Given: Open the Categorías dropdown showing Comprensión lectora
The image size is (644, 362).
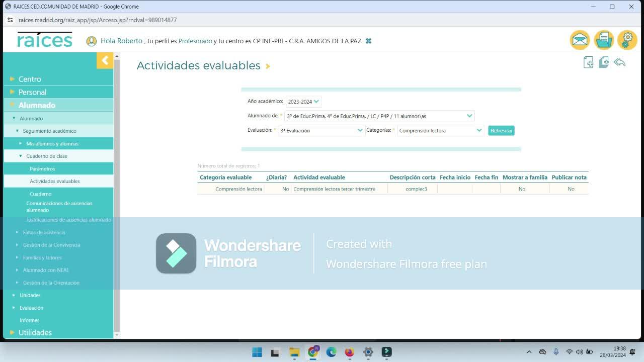Looking at the screenshot, I should [x=441, y=130].
